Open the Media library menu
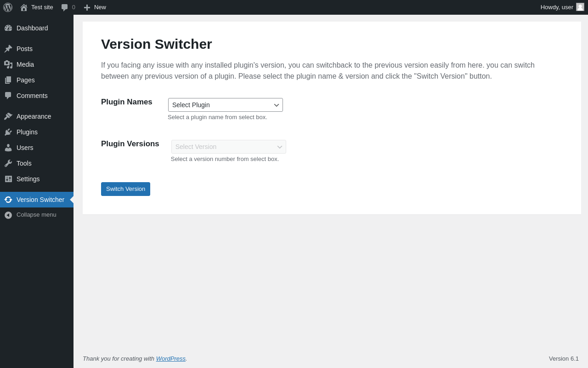Screen dimensions: 588x368 click(x=37, y=64)
